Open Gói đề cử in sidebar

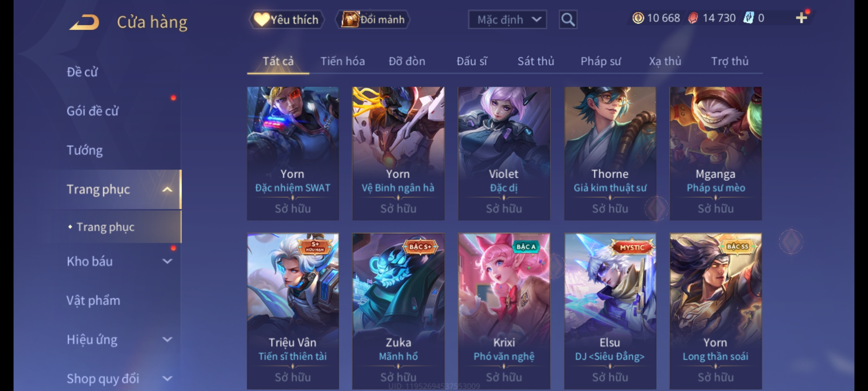pyautogui.click(x=93, y=111)
